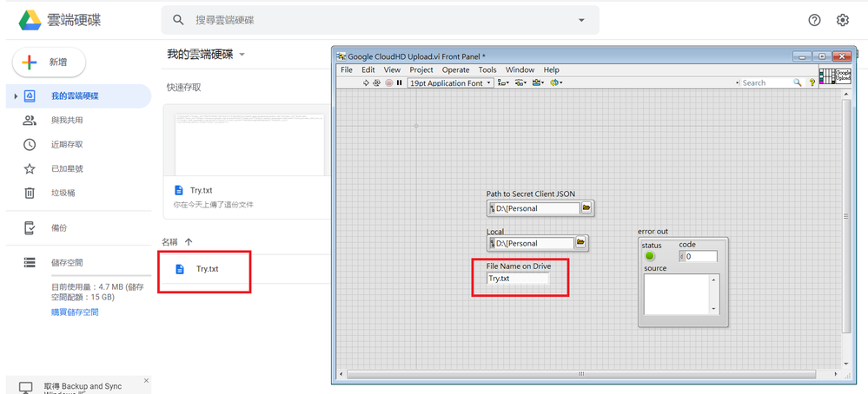Open 我的雲端硬碟 breadcrumb dropdown
The height and width of the screenshot is (394, 868).
(242, 55)
